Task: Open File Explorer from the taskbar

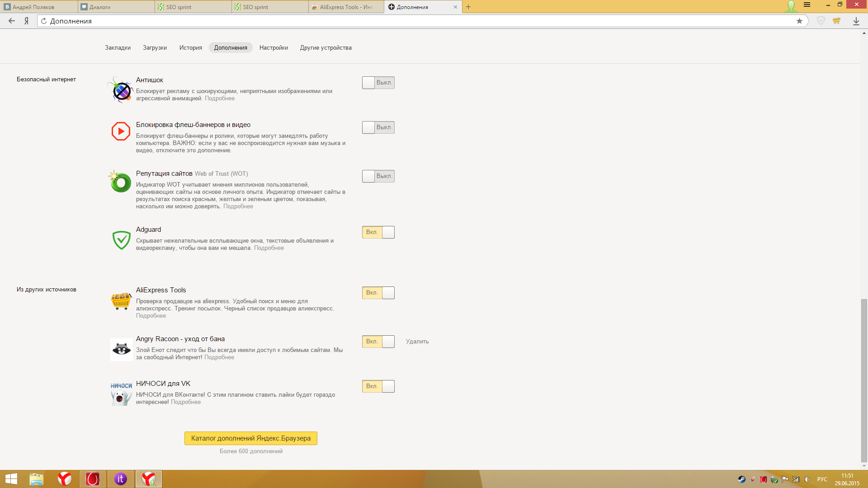Action: (x=37, y=479)
